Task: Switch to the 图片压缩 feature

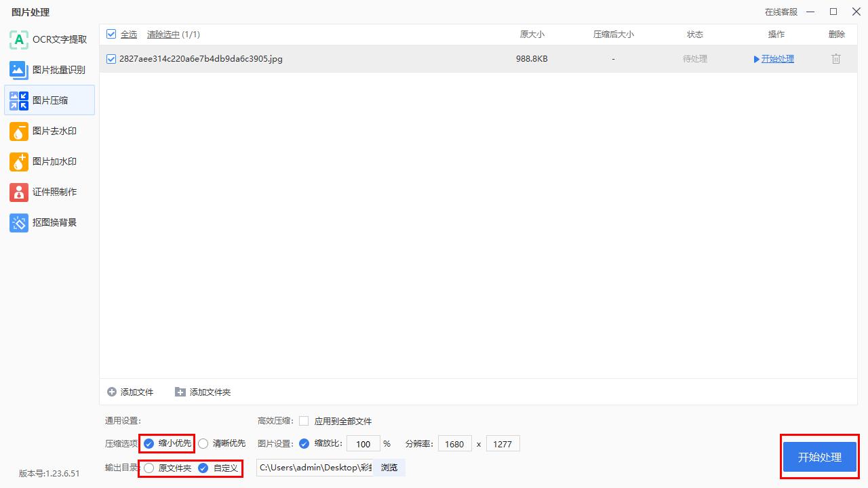Action: tap(50, 100)
